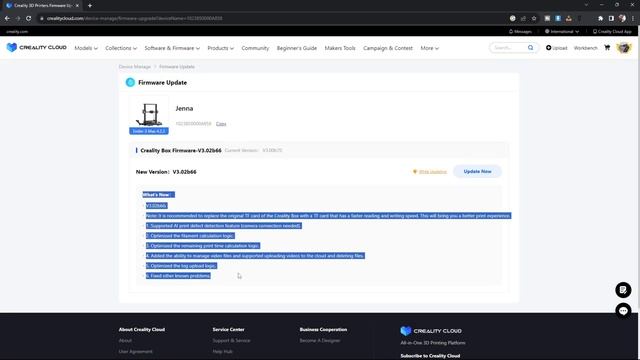This screenshot has width=640, height=360.
Task: Click the Copy link next to device ID
Action: 221,124
